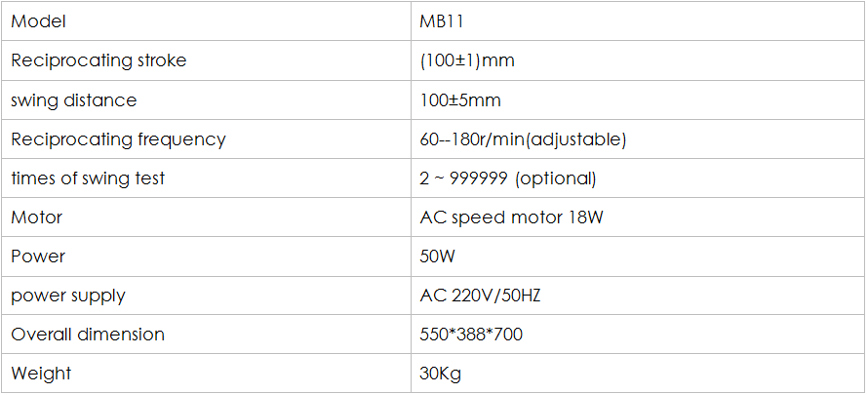Select the 60--180r/min(adjustable) value
This screenshot has height=395, width=868.
point(523,139)
